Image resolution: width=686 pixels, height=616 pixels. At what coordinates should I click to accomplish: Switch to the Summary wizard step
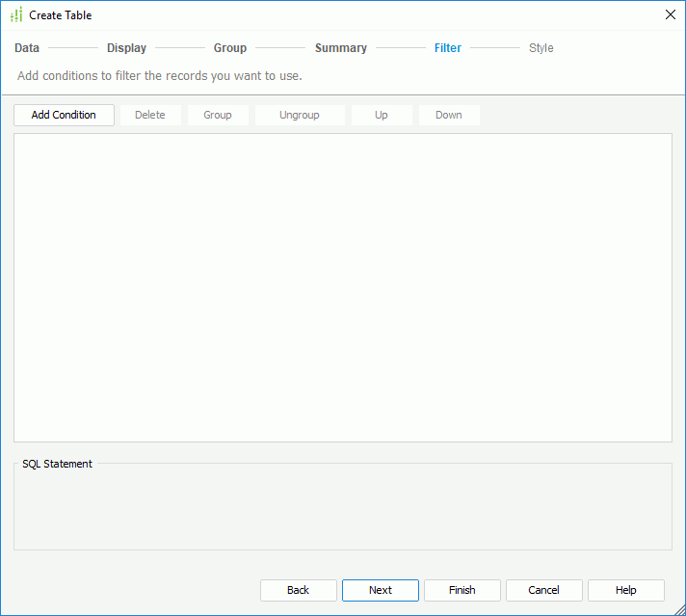click(x=341, y=48)
